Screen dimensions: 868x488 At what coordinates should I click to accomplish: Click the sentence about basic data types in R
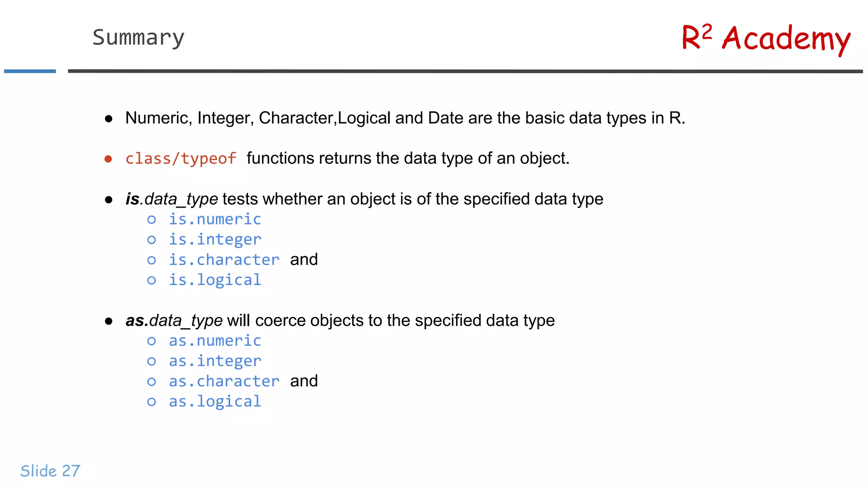pos(405,118)
